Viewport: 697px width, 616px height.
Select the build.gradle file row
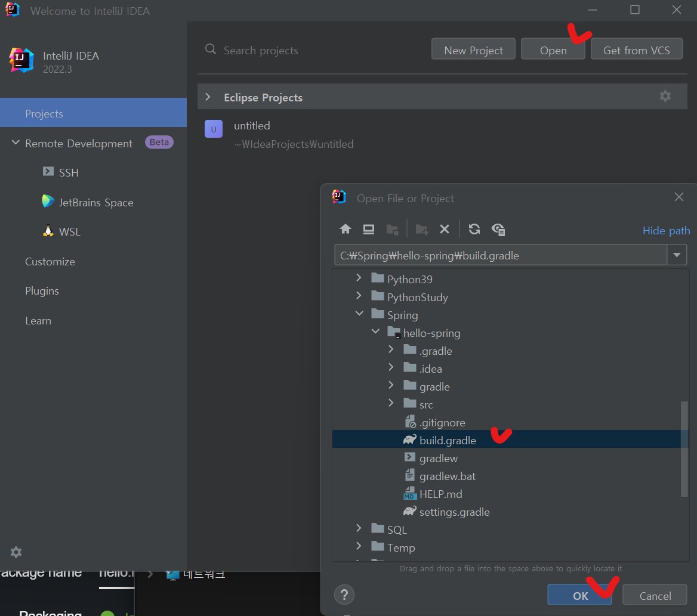tap(506, 439)
